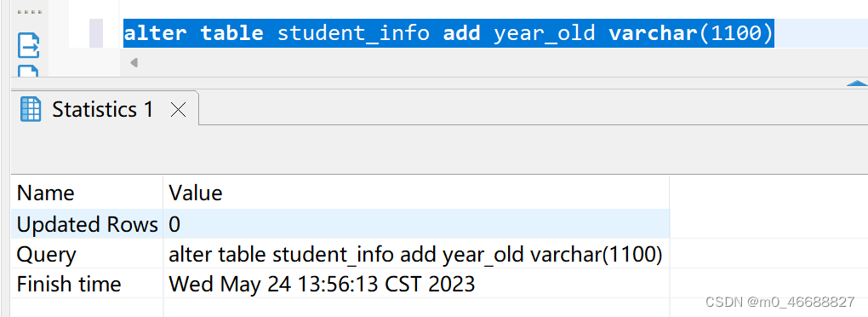The width and height of the screenshot is (868, 317).
Task: Click the Value column header
Action: (x=416, y=193)
